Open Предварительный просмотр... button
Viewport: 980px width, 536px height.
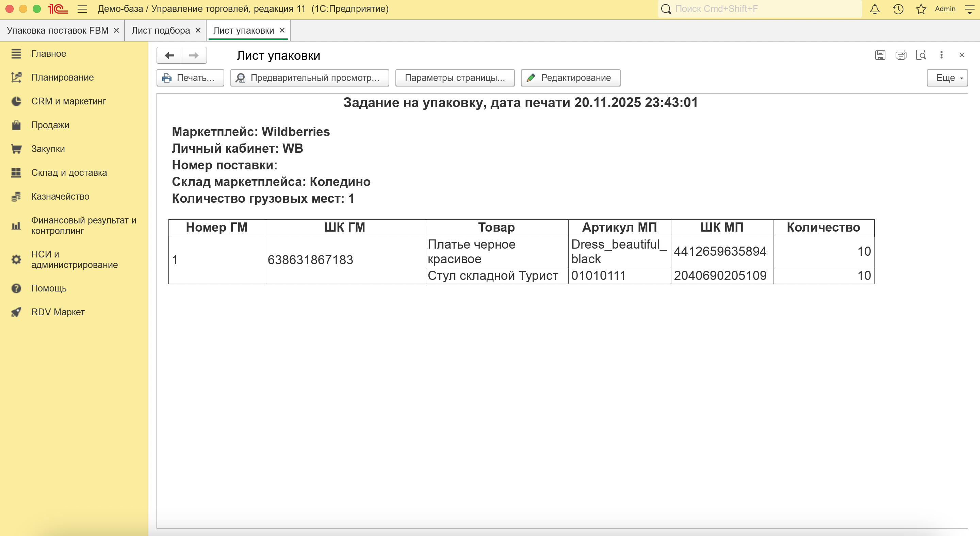309,78
